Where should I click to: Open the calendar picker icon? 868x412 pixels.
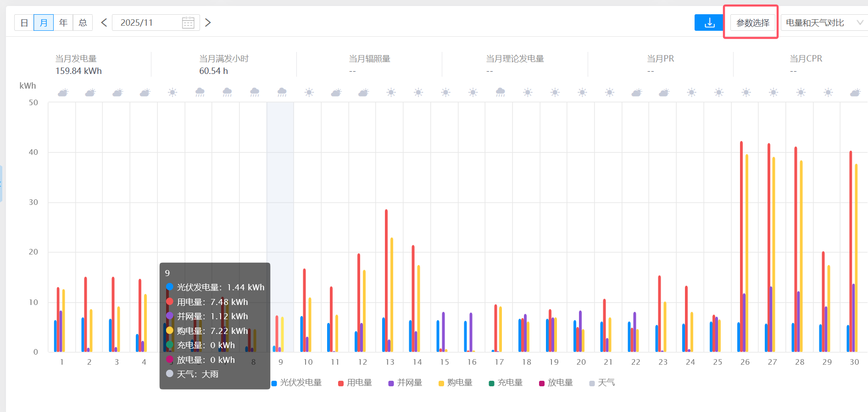[x=188, y=23]
